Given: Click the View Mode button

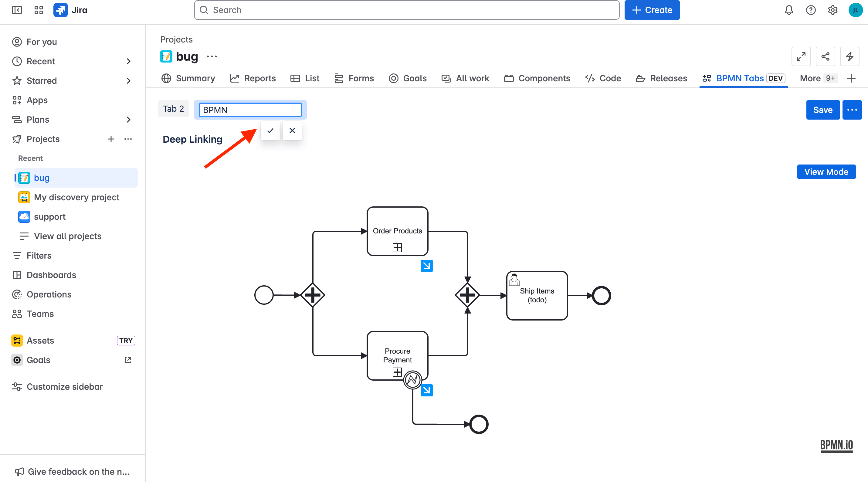Looking at the screenshot, I should click(826, 172).
